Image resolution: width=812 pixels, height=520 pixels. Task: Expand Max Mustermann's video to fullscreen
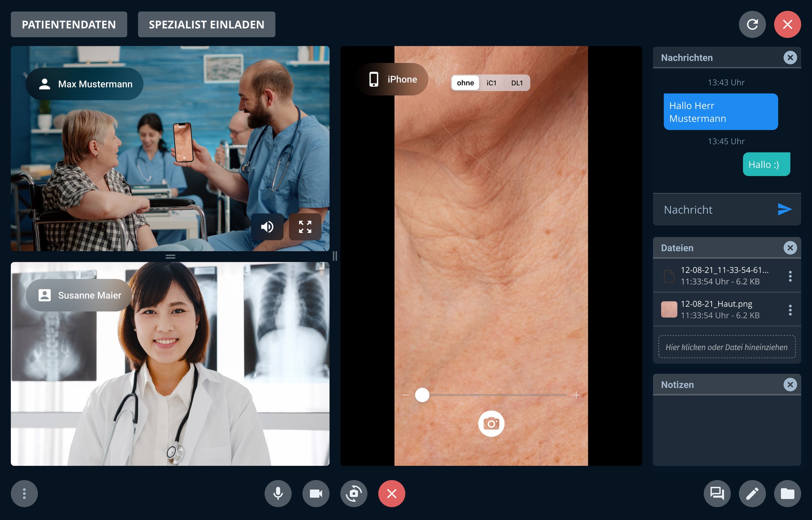click(305, 227)
